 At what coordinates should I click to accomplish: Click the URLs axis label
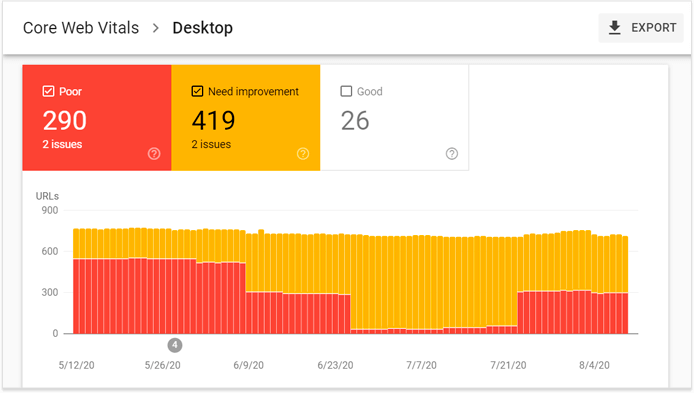[47, 196]
